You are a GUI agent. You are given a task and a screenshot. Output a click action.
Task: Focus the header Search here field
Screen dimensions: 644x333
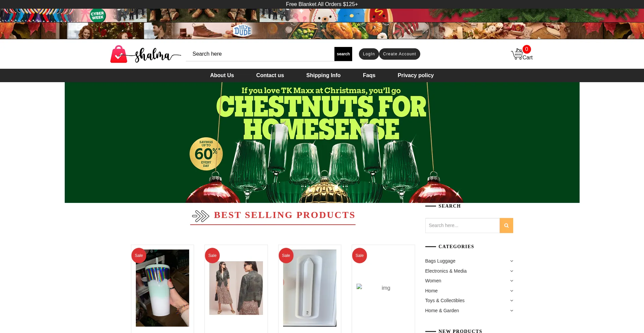click(x=260, y=54)
